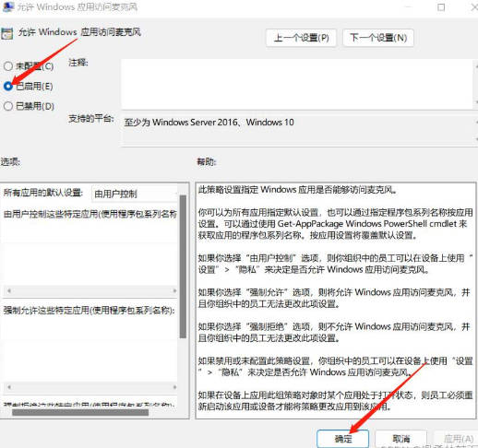Click the 帮助: label
Image resolution: width=478 pixels, height=448 pixels.
pyautogui.click(x=207, y=161)
